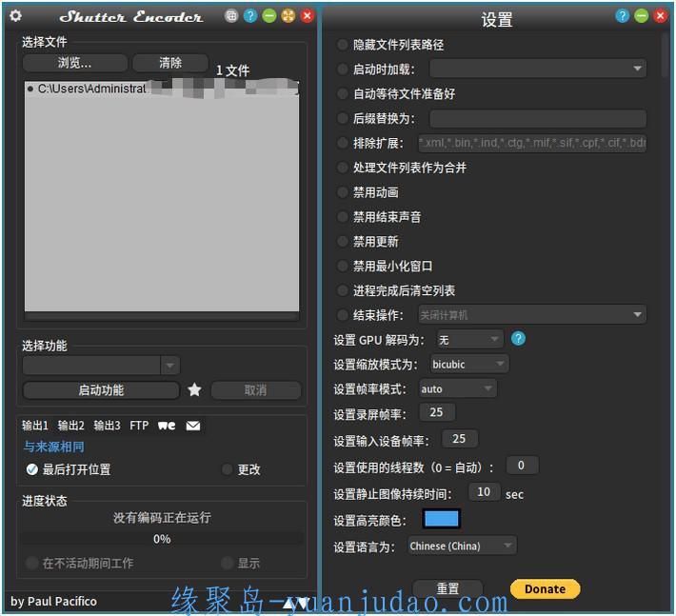The width and height of the screenshot is (676, 616).
Task: Open the 启动时加载 dropdown list
Action: [x=538, y=69]
